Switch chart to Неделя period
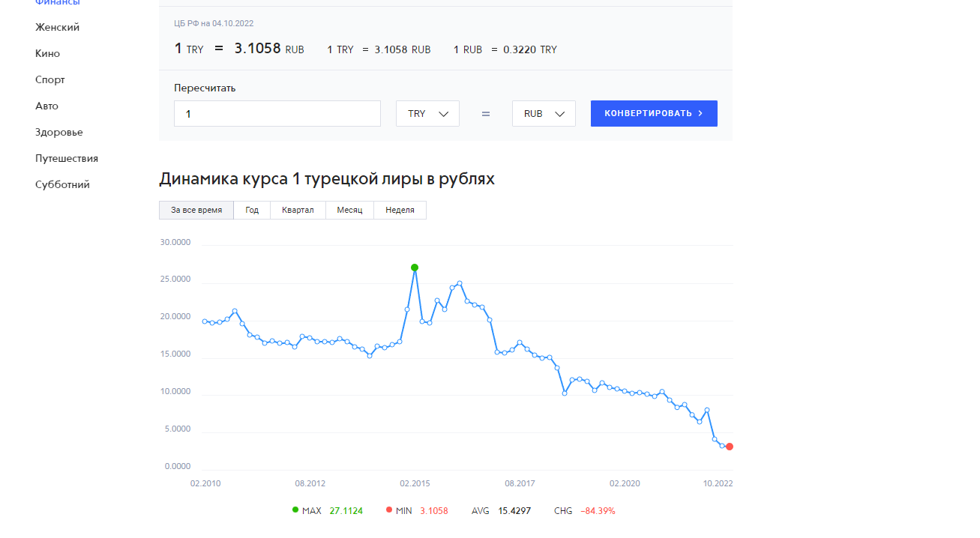 tap(400, 211)
